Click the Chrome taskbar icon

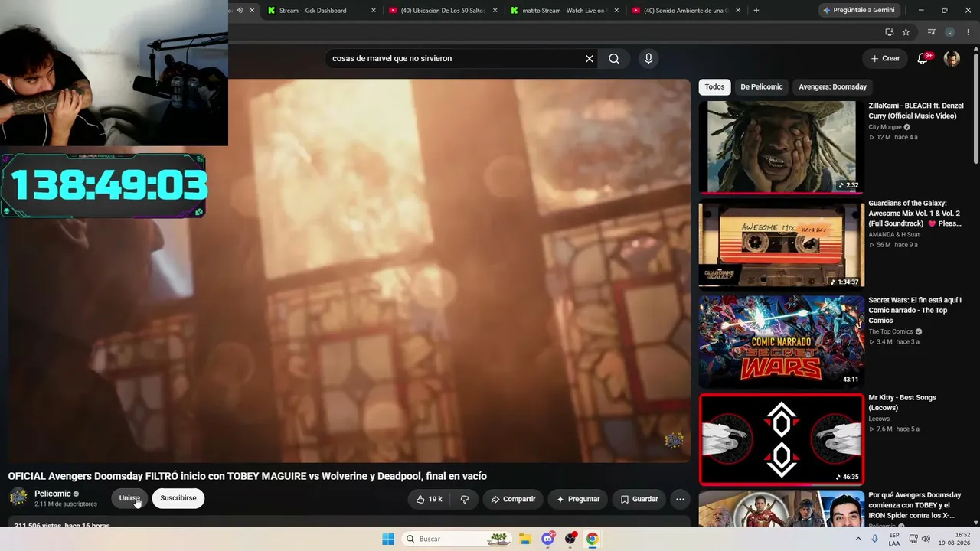click(592, 539)
